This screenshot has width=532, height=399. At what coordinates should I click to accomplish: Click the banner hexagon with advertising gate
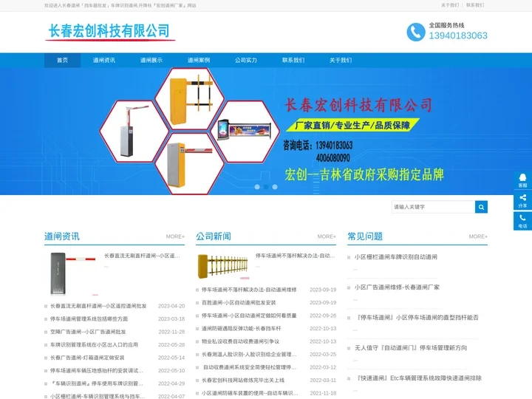pos(245,132)
